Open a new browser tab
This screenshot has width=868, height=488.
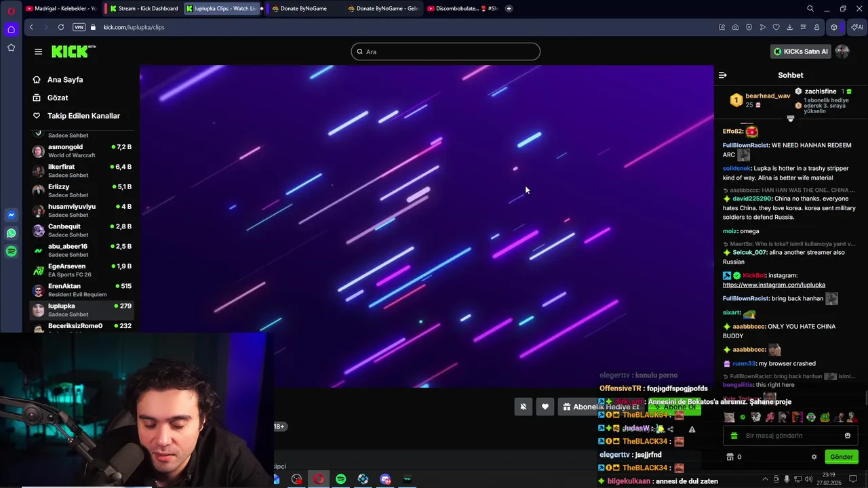[x=509, y=9]
